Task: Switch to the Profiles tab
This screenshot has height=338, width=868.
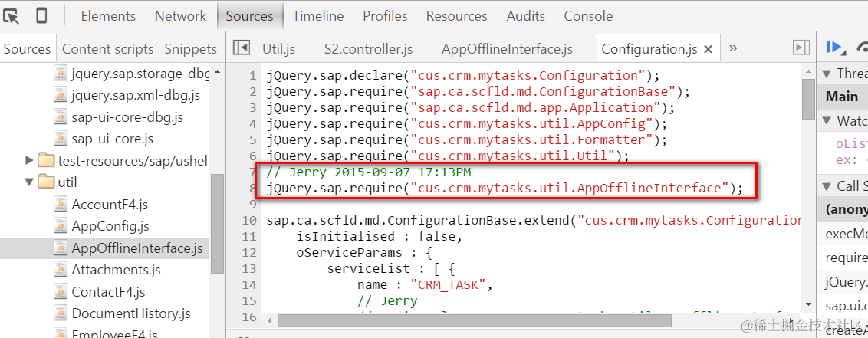Action: (385, 16)
